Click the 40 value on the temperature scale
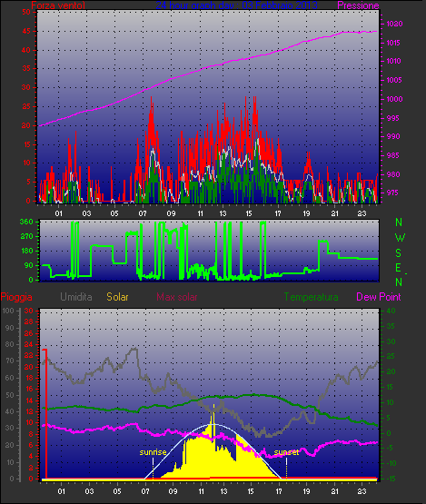This screenshot has width=426, height=504. pyautogui.click(x=391, y=311)
